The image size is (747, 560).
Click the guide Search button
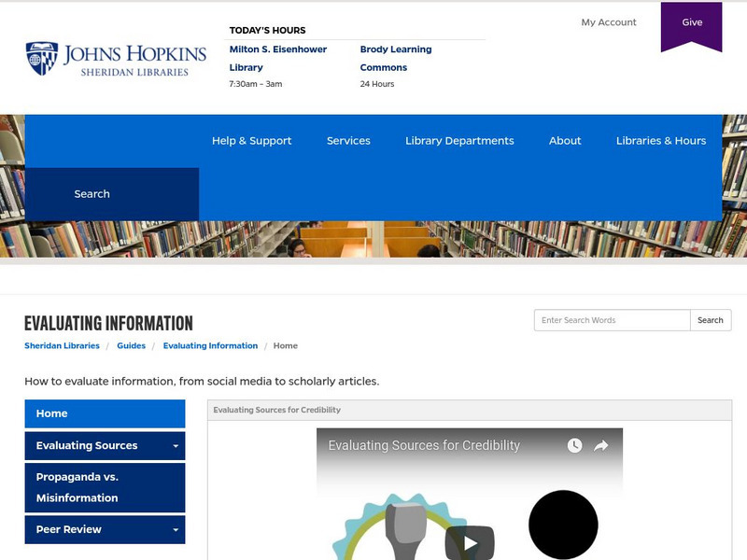[x=711, y=320]
